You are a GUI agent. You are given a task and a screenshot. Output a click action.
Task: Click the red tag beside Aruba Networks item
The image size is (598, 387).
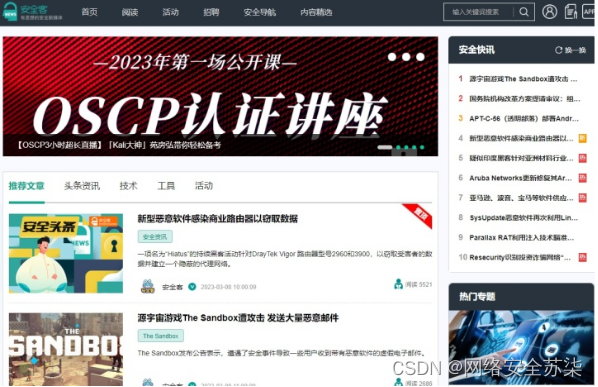[582, 178]
